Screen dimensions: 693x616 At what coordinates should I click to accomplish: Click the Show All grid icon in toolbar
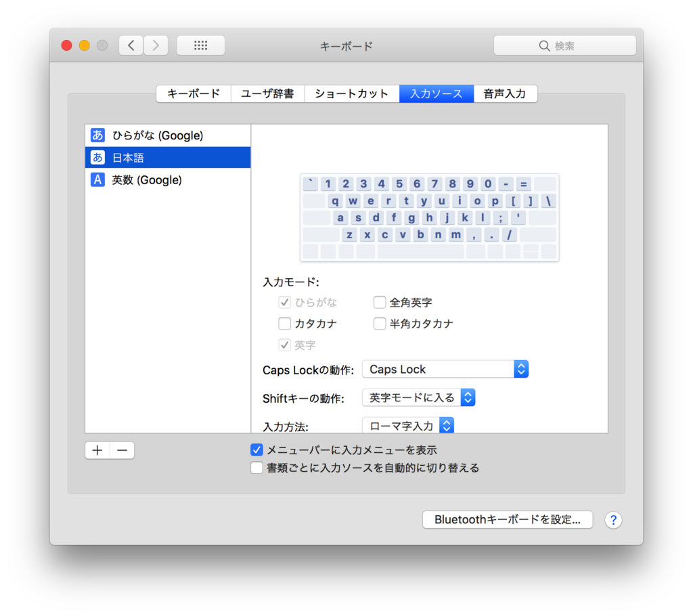(x=200, y=45)
